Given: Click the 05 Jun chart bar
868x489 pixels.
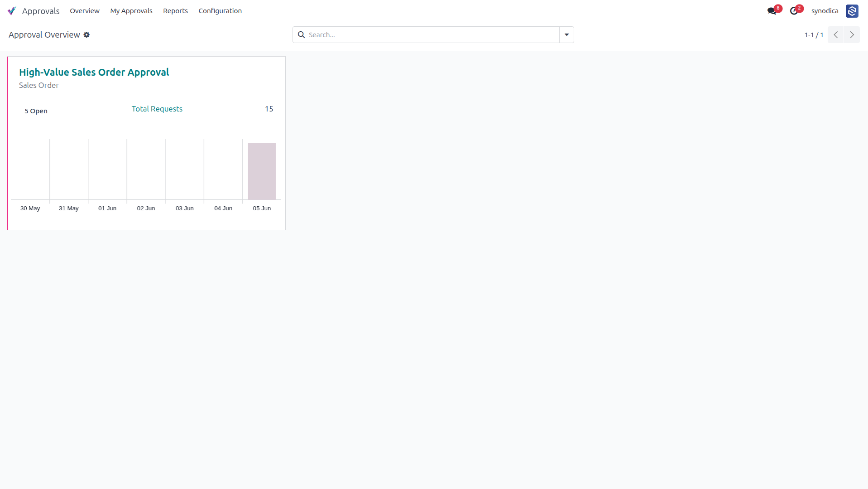Looking at the screenshot, I should click(x=262, y=171).
